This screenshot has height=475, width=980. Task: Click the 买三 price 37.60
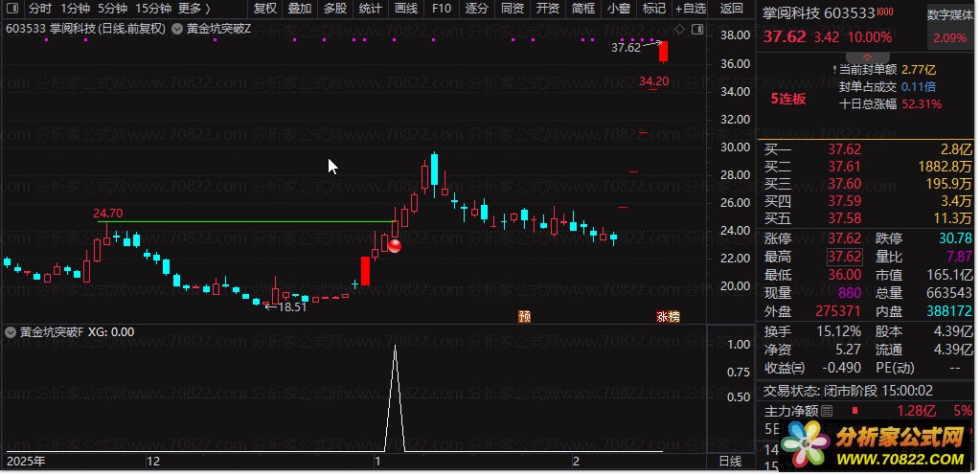click(844, 184)
